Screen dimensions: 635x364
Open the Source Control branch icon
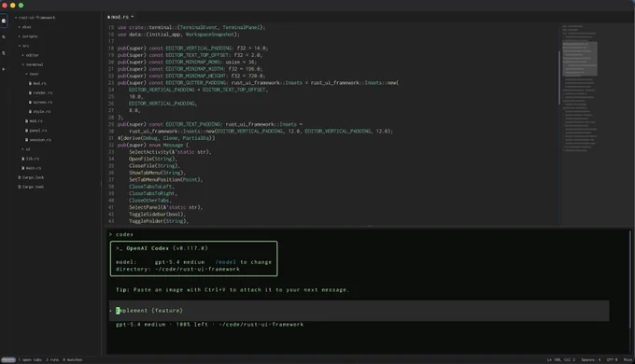pos(4,53)
